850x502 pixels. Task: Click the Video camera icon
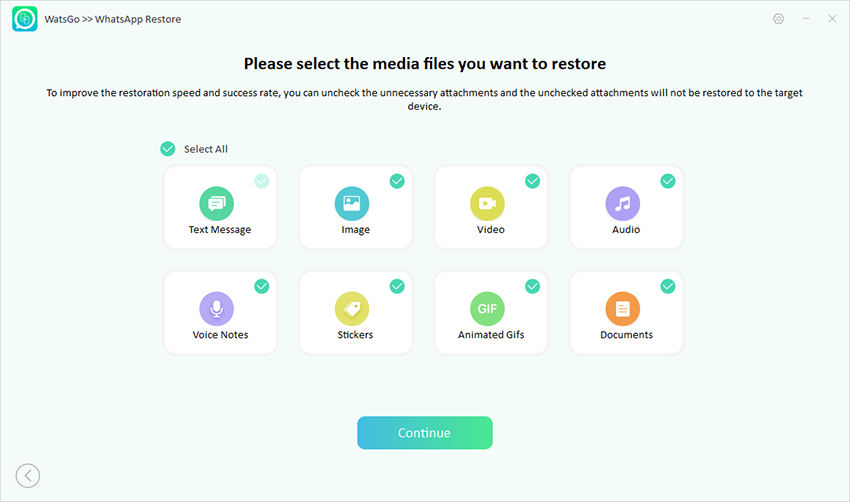coord(487,204)
